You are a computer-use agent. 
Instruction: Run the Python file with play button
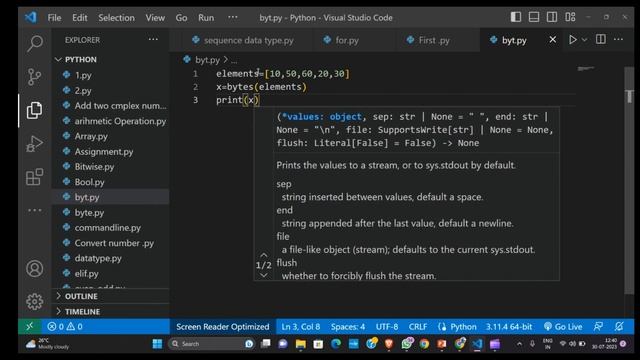point(573,40)
